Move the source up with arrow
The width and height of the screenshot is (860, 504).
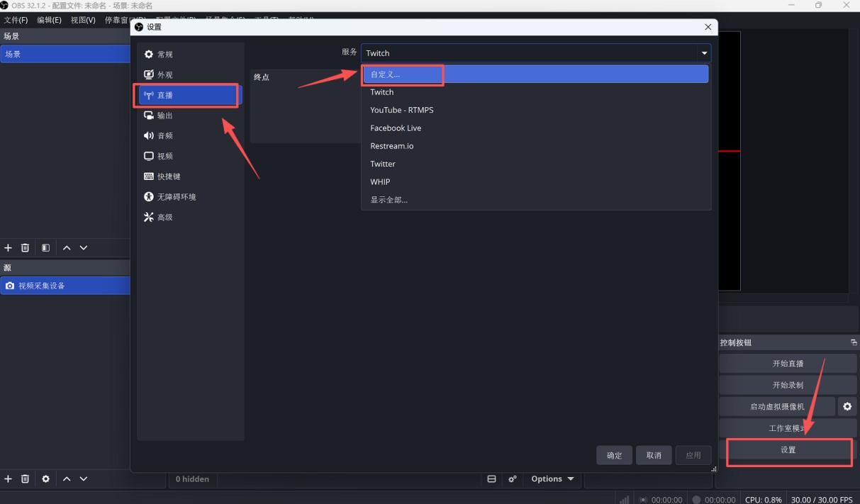pos(67,479)
